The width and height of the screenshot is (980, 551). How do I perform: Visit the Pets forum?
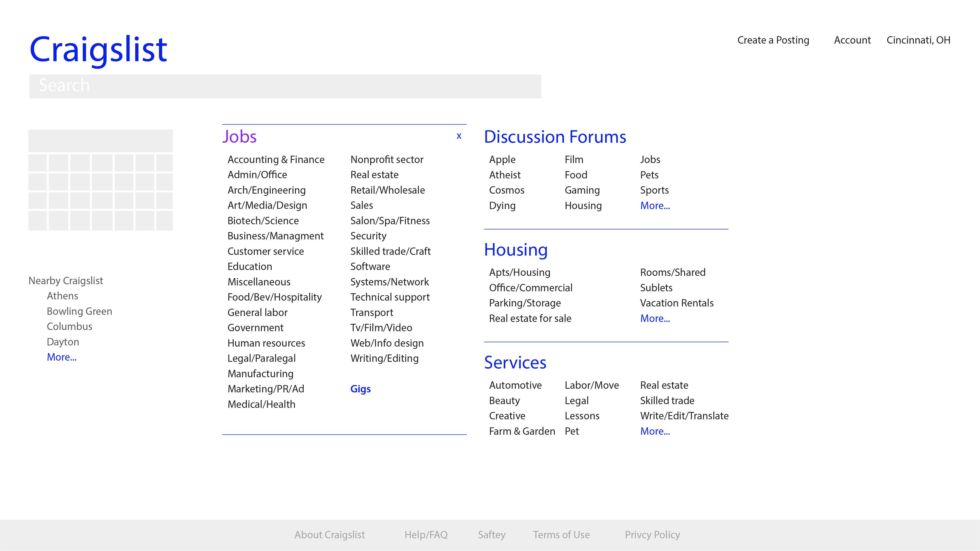(649, 175)
